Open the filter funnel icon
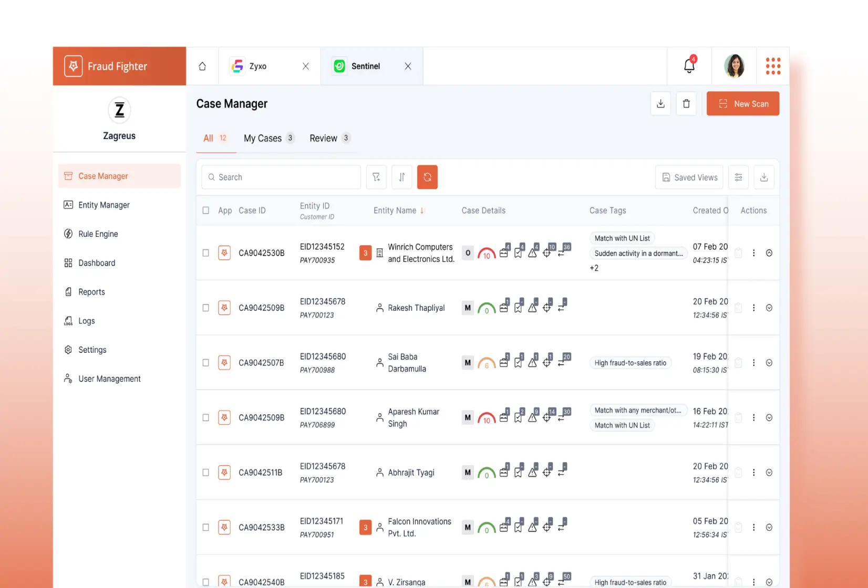The width and height of the screenshot is (868, 588). pos(376,177)
